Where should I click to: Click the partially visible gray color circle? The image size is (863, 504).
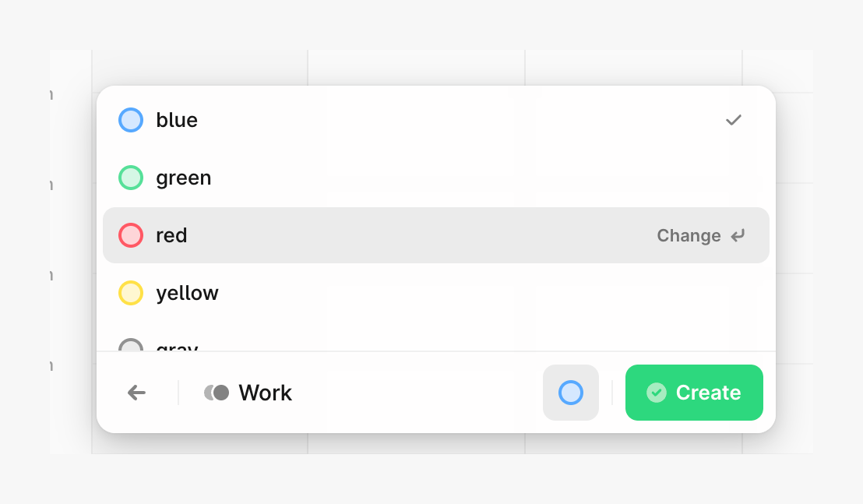click(x=131, y=346)
